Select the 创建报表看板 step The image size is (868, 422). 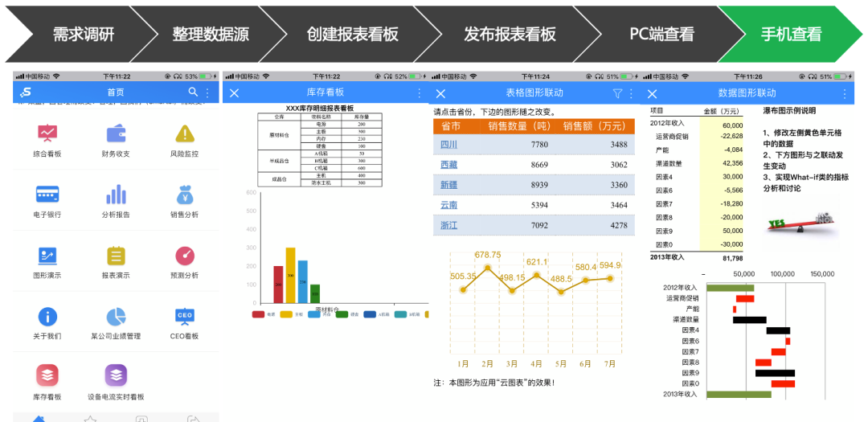pyautogui.click(x=352, y=35)
